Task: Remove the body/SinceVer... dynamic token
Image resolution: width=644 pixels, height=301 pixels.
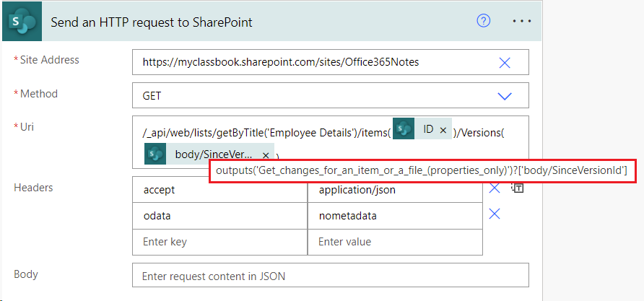Action: [x=265, y=155]
